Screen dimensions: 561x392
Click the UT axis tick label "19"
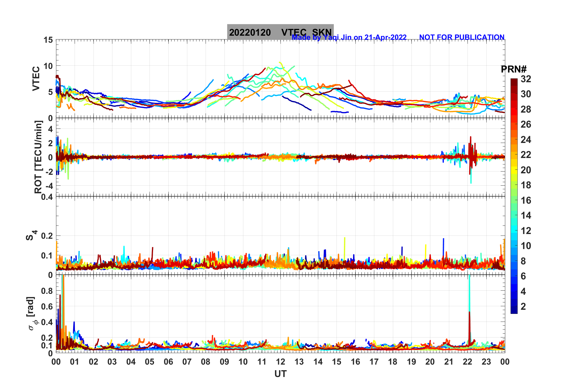(x=411, y=362)
